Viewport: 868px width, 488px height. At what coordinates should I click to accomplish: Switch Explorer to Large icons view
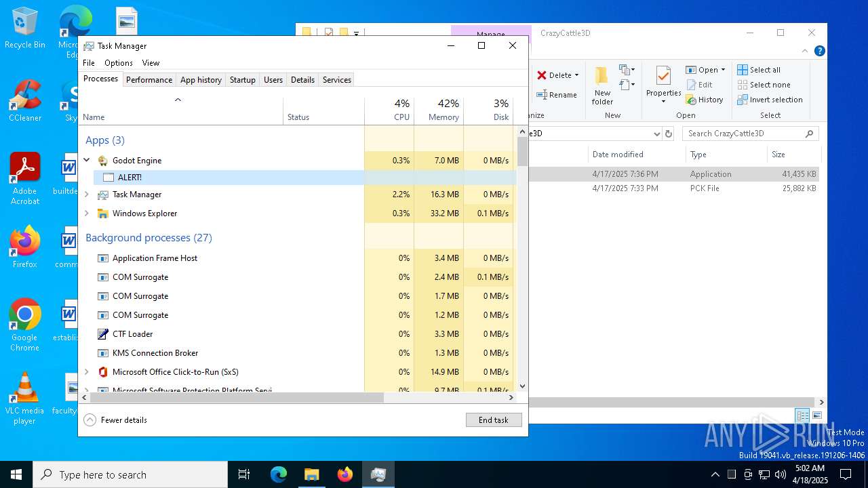click(817, 415)
